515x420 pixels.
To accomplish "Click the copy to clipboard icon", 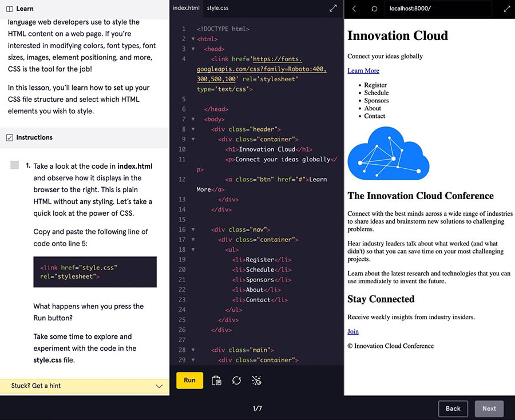I will point(216,381).
